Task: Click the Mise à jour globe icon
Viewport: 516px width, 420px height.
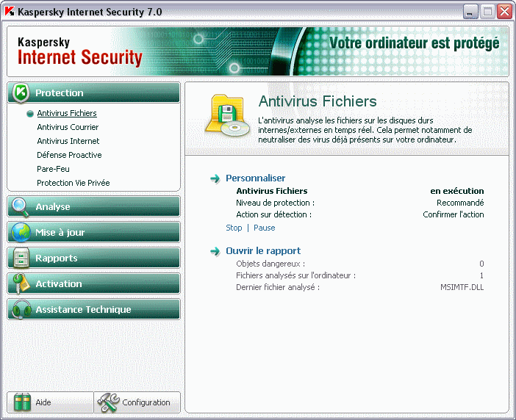Action: coord(21,232)
